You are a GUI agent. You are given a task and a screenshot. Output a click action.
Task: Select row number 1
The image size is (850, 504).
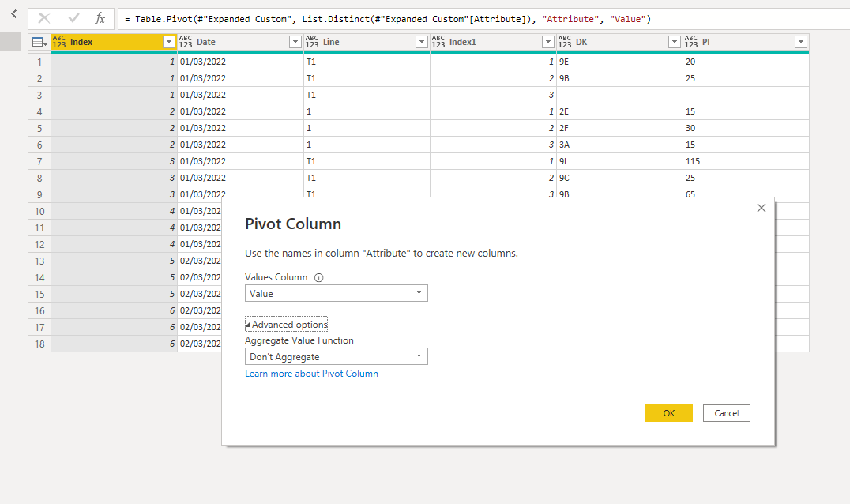pyautogui.click(x=39, y=62)
